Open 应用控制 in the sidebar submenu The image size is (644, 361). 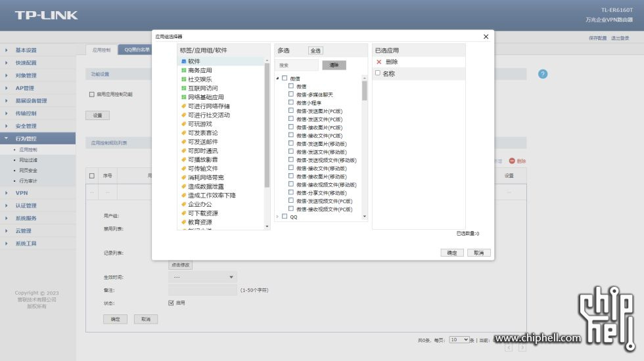(28, 150)
